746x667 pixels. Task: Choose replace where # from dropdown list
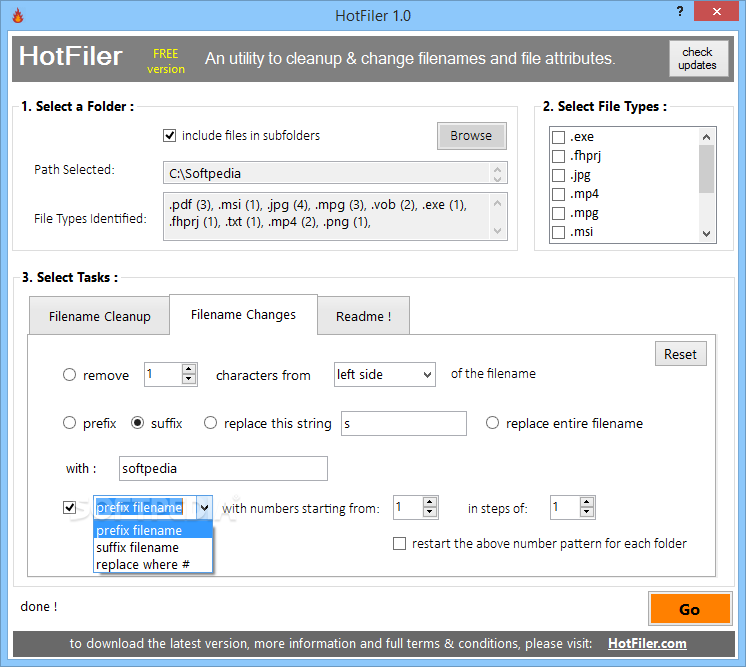pos(153,564)
